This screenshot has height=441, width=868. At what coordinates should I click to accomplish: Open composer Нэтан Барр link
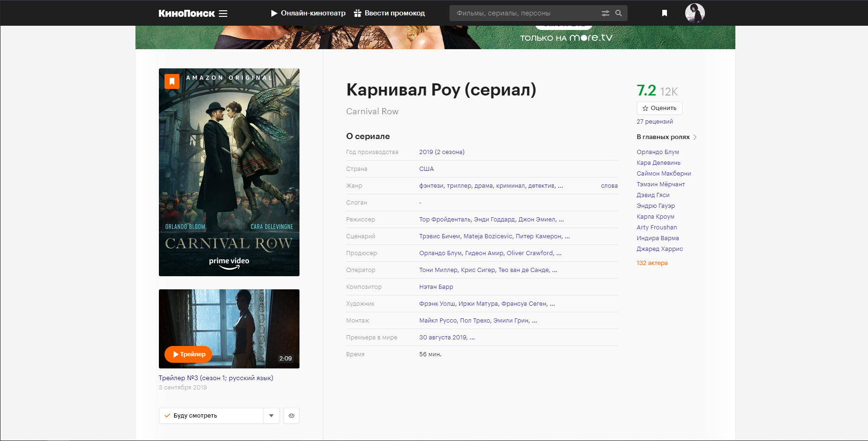click(x=436, y=287)
